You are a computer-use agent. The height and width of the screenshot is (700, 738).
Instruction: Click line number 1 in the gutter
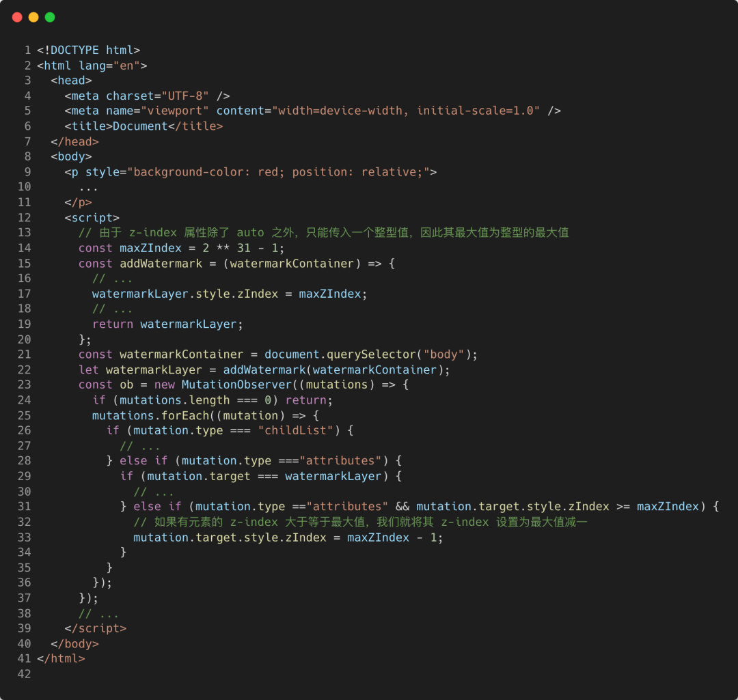coord(28,51)
